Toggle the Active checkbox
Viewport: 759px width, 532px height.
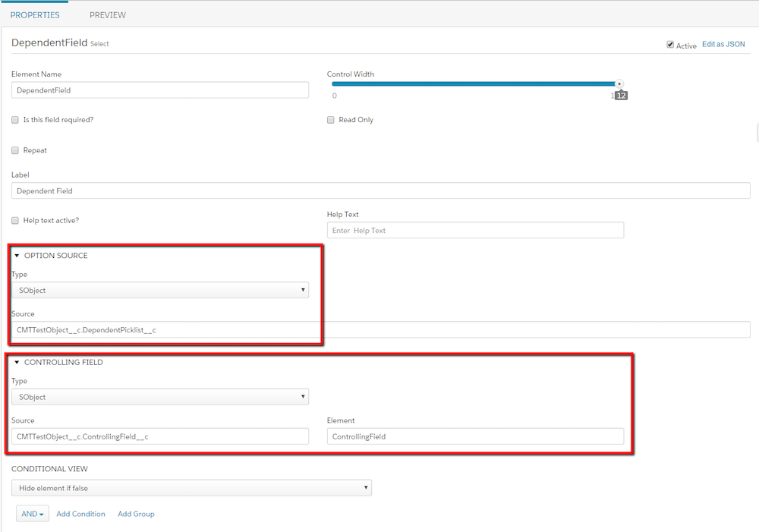pyautogui.click(x=670, y=45)
